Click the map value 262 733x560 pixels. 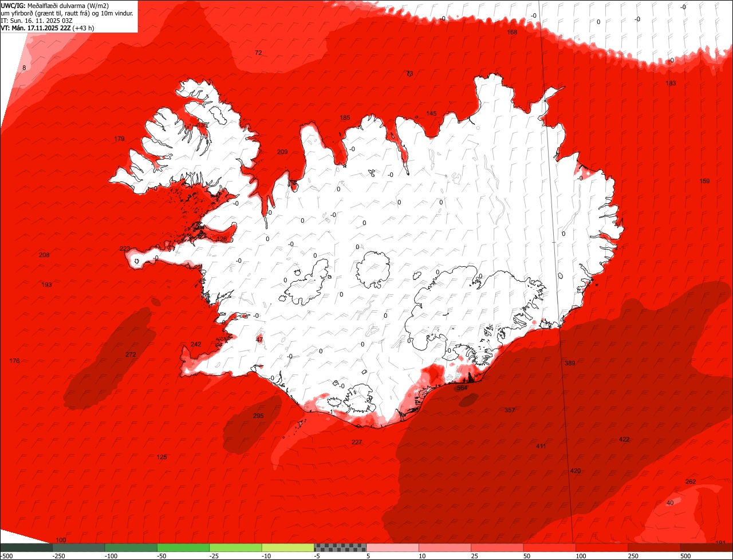click(x=691, y=482)
